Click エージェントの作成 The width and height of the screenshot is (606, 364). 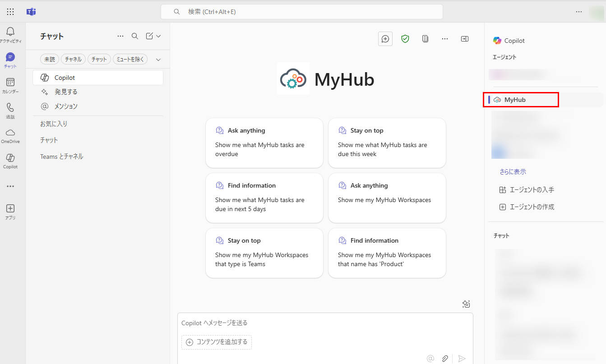click(527, 207)
